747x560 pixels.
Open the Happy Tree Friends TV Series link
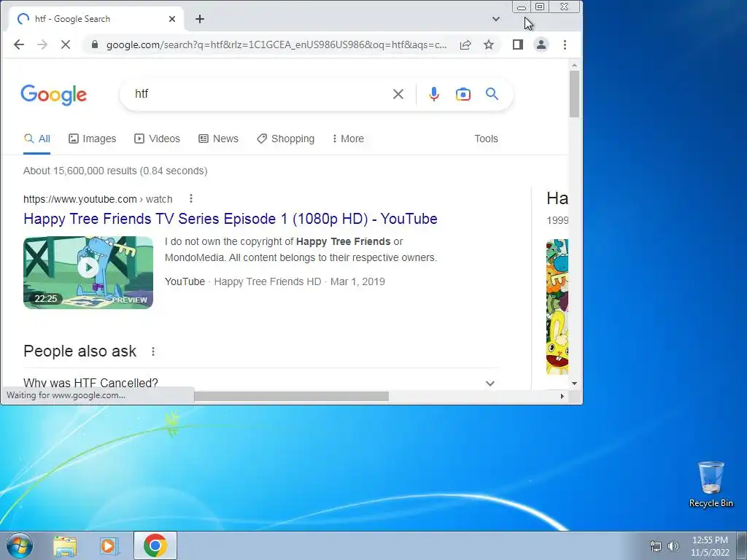[231, 219]
